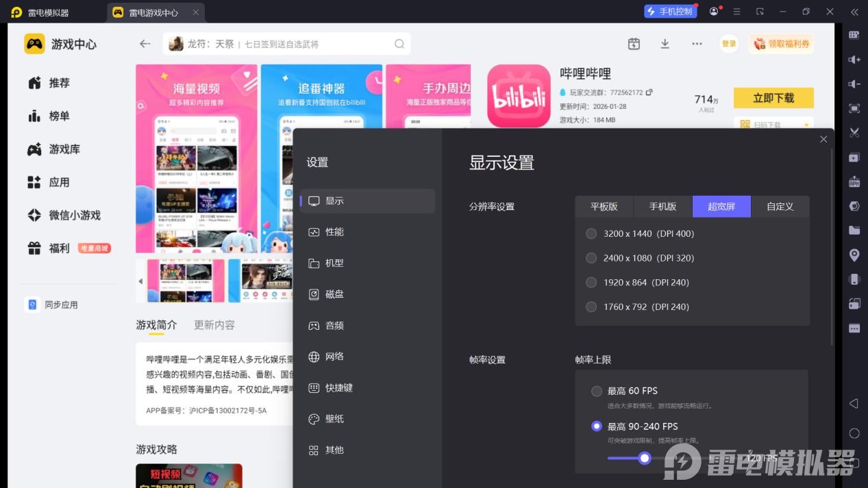This screenshot has width=868, height=488.
Task: Click the scissors screenshot icon
Action: tap(854, 133)
